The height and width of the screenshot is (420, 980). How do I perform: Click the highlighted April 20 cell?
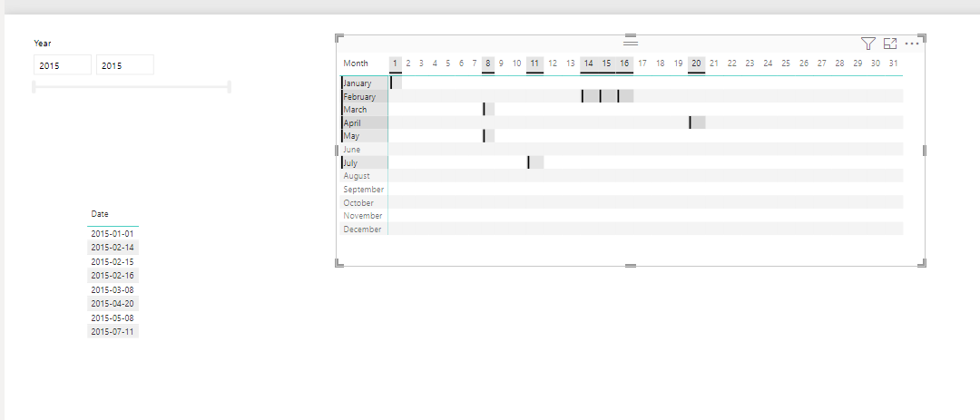click(x=697, y=122)
